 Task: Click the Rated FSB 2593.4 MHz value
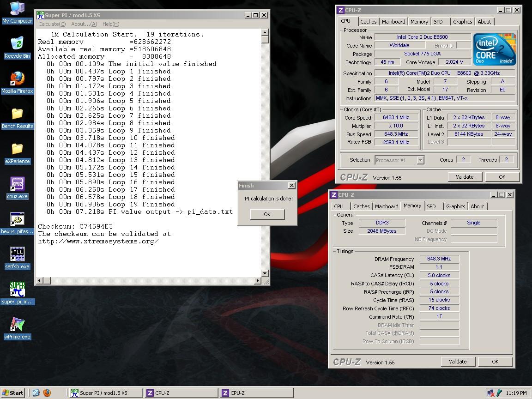[x=396, y=142]
